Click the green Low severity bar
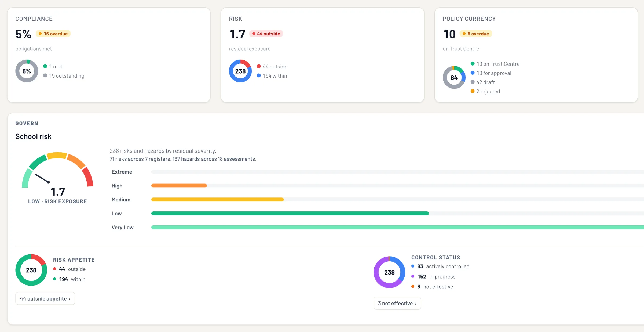The width and height of the screenshot is (644, 332). pos(290,214)
